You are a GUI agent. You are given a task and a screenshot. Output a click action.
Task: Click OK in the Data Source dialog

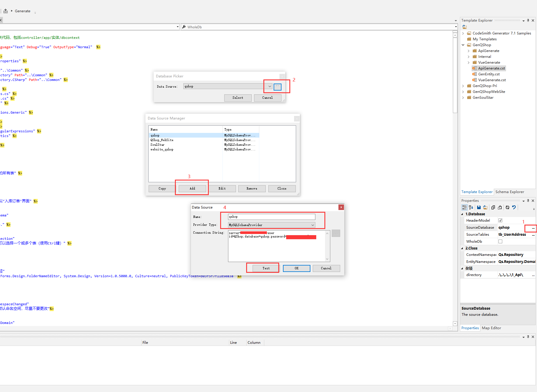pos(297,268)
